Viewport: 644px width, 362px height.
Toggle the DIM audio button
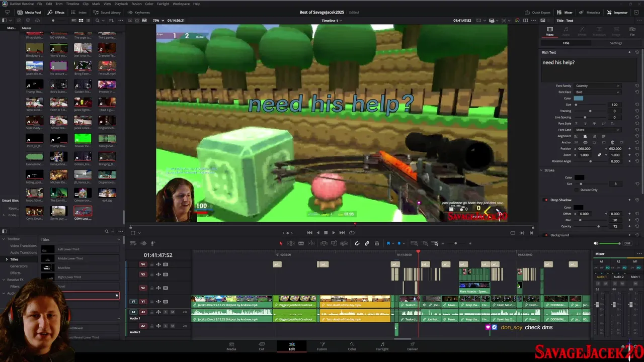tap(627, 243)
